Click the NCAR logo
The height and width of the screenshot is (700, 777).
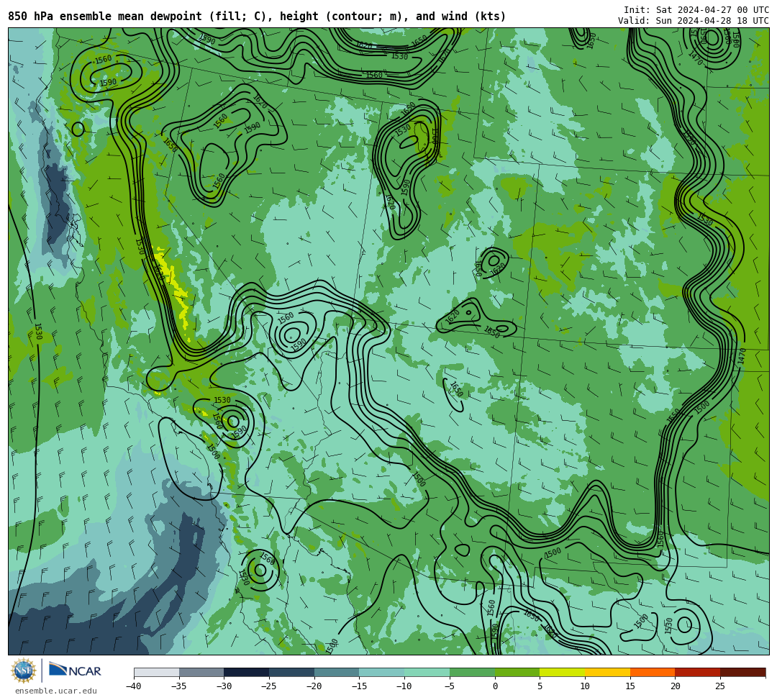pyautogui.click(x=75, y=671)
